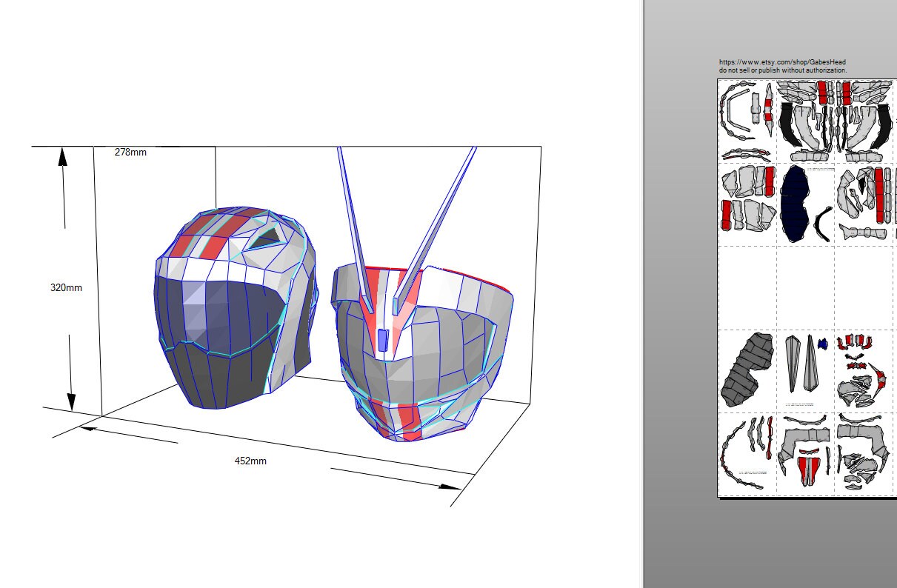Click the blue gem on the helmet forehead
The height and width of the screenshot is (588, 897).
click(x=383, y=338)
